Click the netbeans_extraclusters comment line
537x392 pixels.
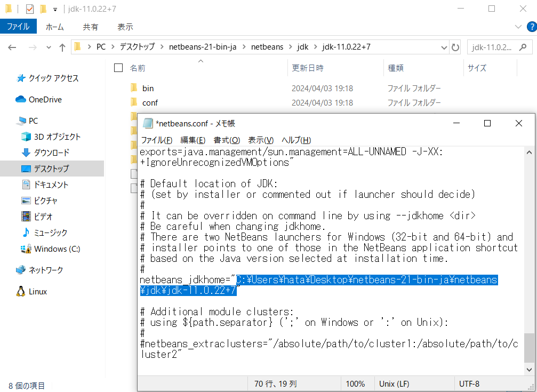[329, 349]
